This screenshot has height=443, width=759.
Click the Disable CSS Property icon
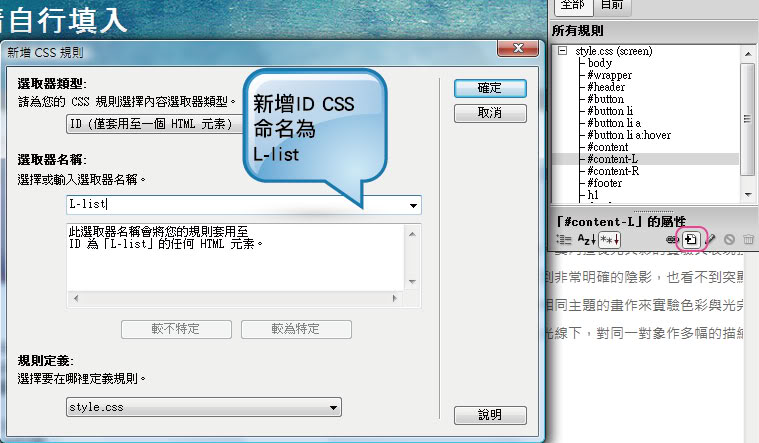[729, 240]
